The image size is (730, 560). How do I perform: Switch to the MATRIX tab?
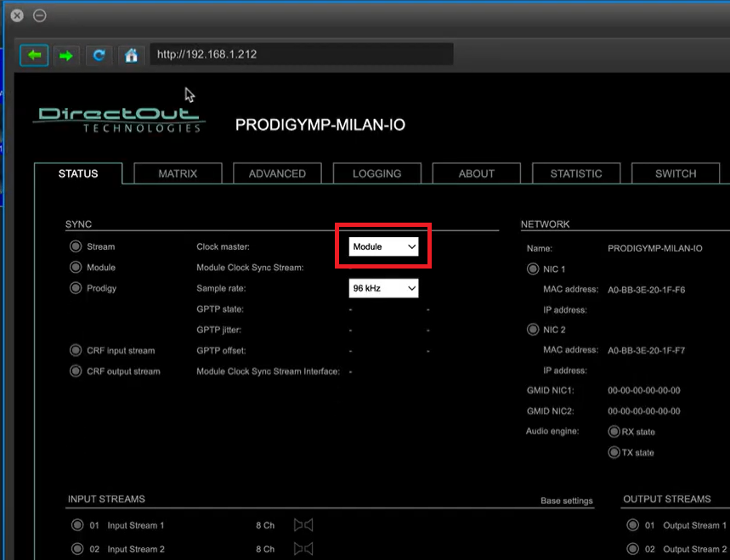[178, 173]
